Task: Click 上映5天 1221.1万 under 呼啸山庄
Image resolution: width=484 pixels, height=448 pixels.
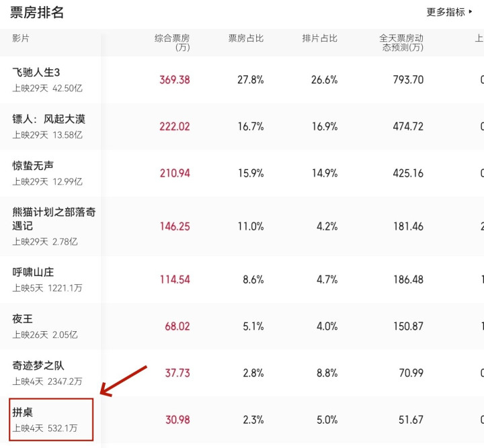Action: pos(47,288)
